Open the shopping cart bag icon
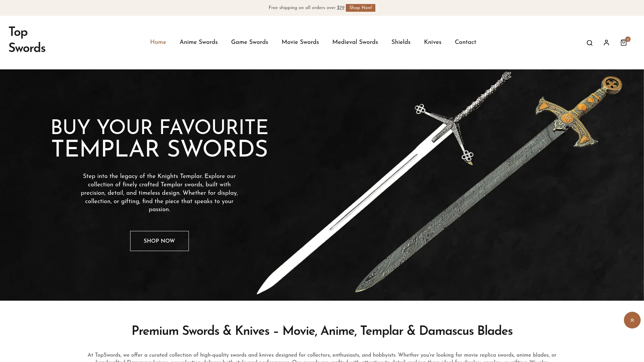 click(x=624, y=43)
